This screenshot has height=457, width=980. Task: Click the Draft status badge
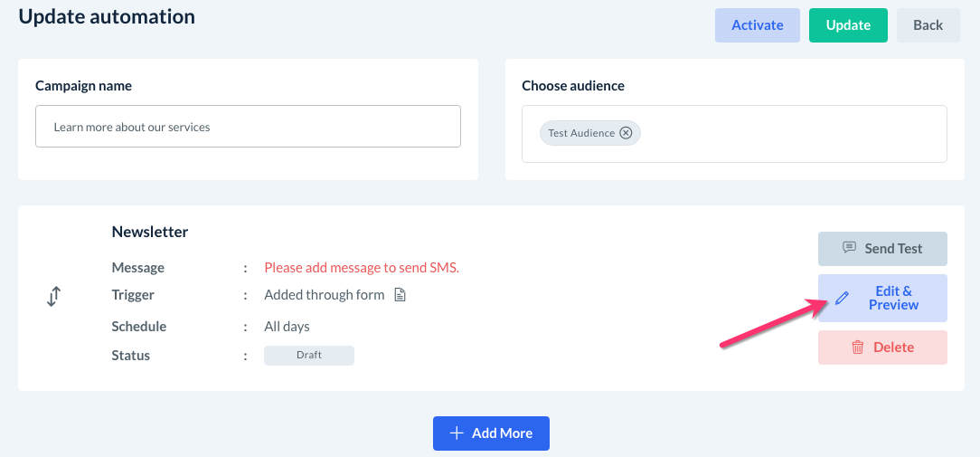pos(309,355)
